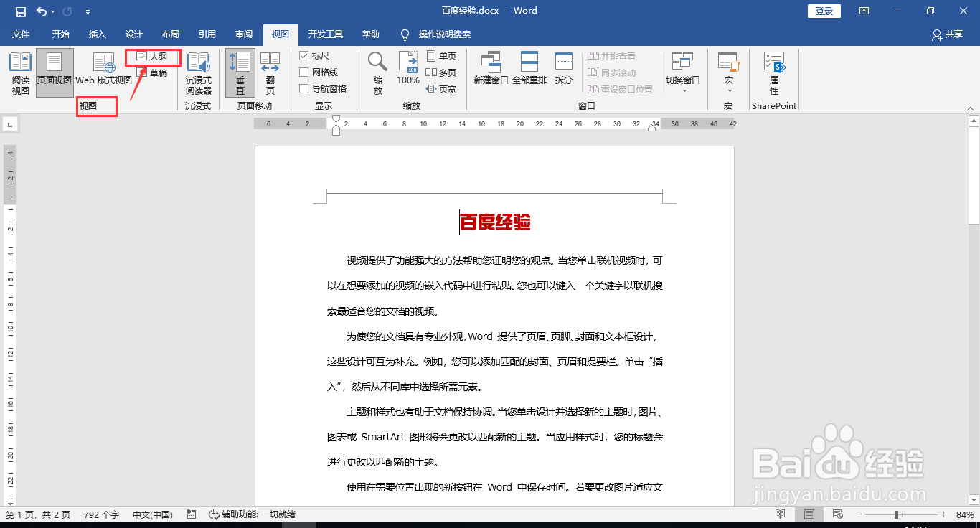This screenshot has height=528, width=980.
Task: Click the Redo icon in title bar
Action: point(67,11)
